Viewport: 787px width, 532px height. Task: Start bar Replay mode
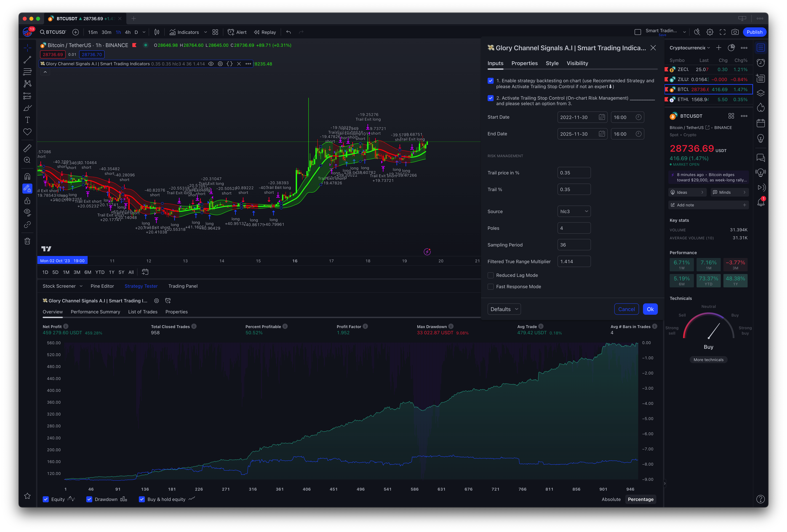point(265,32)
